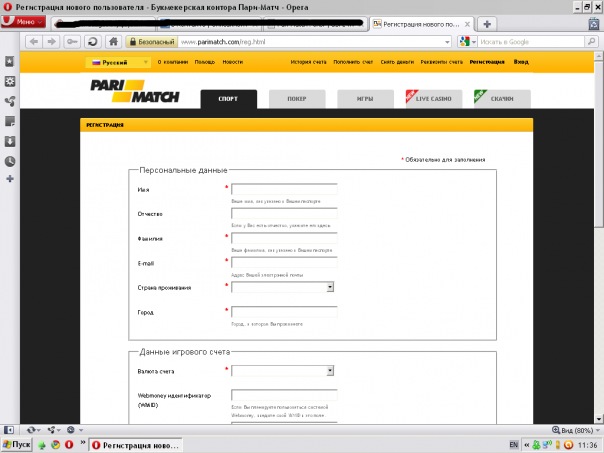Image resolution: width=604 pixels, height=453 pixels.
Task: Click the Webmoney идентификатор input field
Action: tap(284, 395)
